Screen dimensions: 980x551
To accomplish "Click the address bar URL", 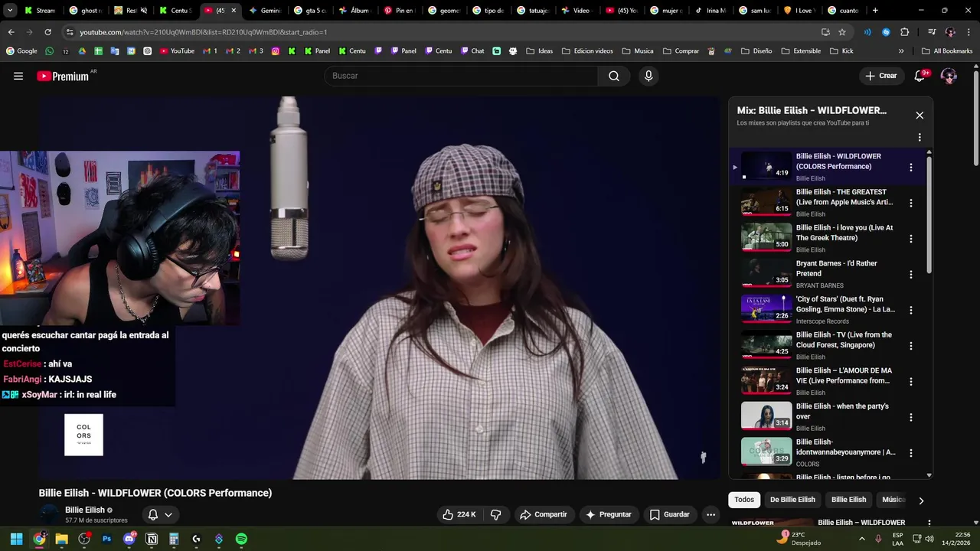I will tap(203, 32).
